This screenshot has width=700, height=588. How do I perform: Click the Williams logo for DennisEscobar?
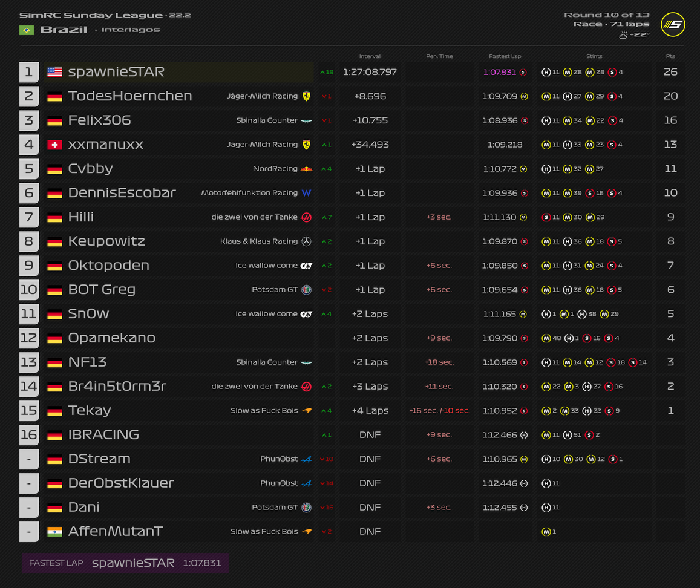[x=306, y=193]
